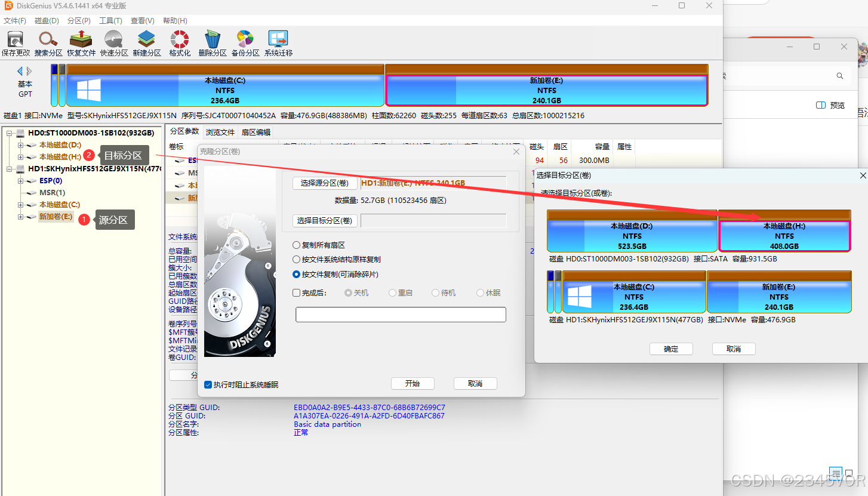Click the 卷标 column header
Image resolution: width=868 pixels, height=496 pixels.
pos(177,147)
